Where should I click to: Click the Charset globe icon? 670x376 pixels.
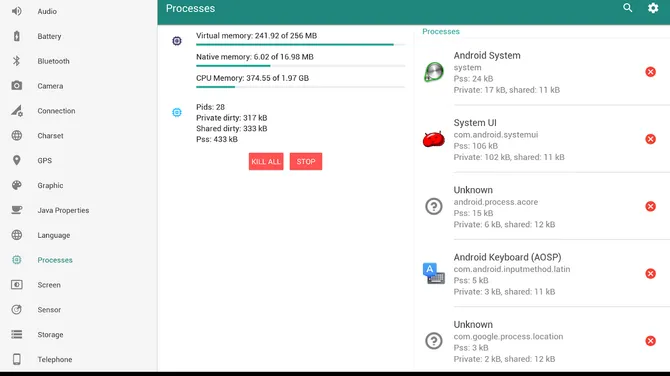17,135
